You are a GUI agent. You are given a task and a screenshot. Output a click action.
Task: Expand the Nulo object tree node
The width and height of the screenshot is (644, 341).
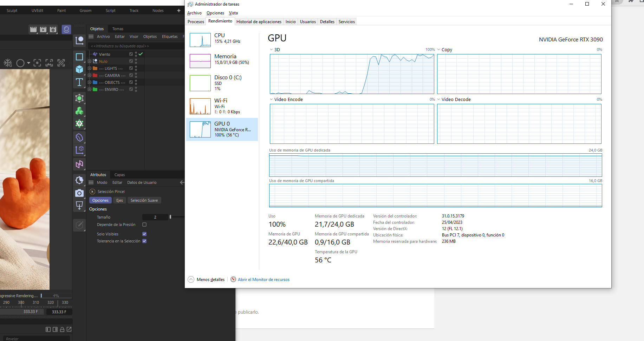pos(90,61)
